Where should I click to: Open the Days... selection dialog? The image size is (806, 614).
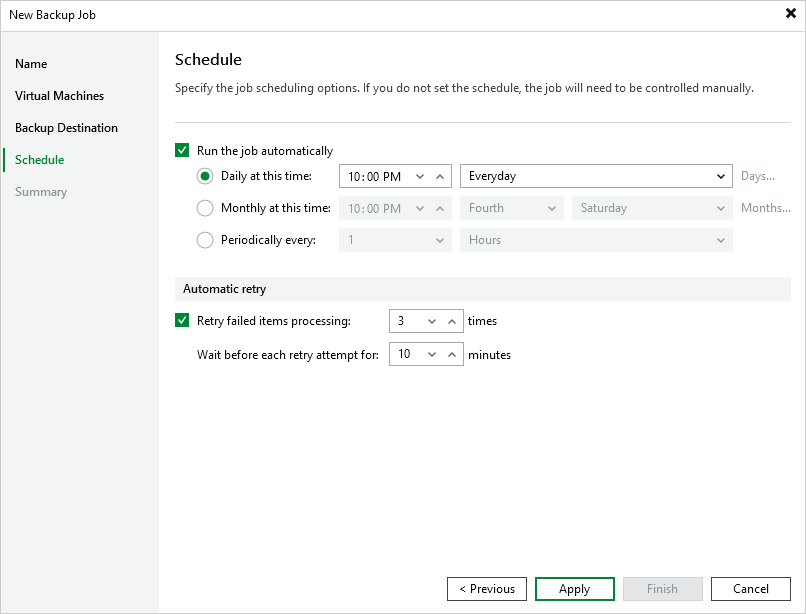click(x=764, y=176)
